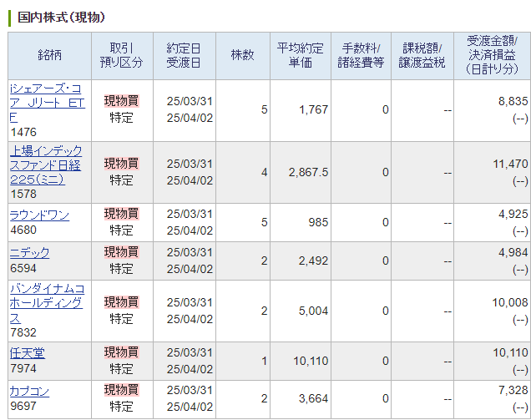Select stock code 7832
This screenshot has height=420, width=531.
pyautogui.click(x=23, y=332)
